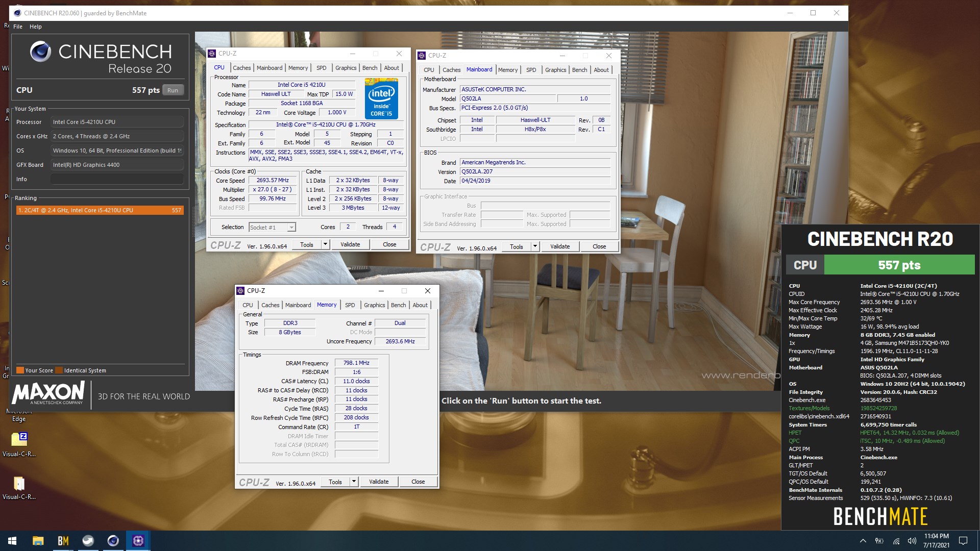Click DRAM Frequency 798.1 MHz value

click(356, 363)
